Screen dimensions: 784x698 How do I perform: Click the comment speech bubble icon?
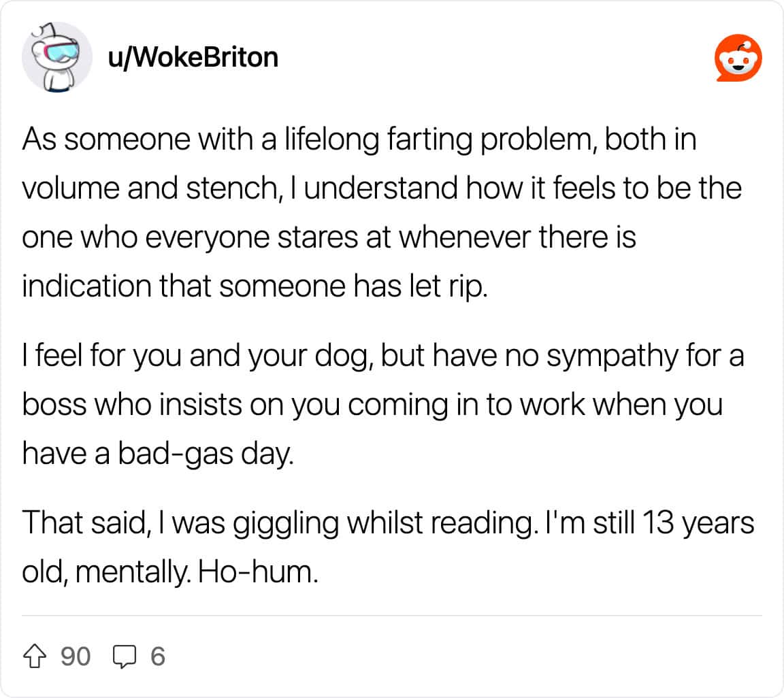pyautogui.click(x=124, y=657)
